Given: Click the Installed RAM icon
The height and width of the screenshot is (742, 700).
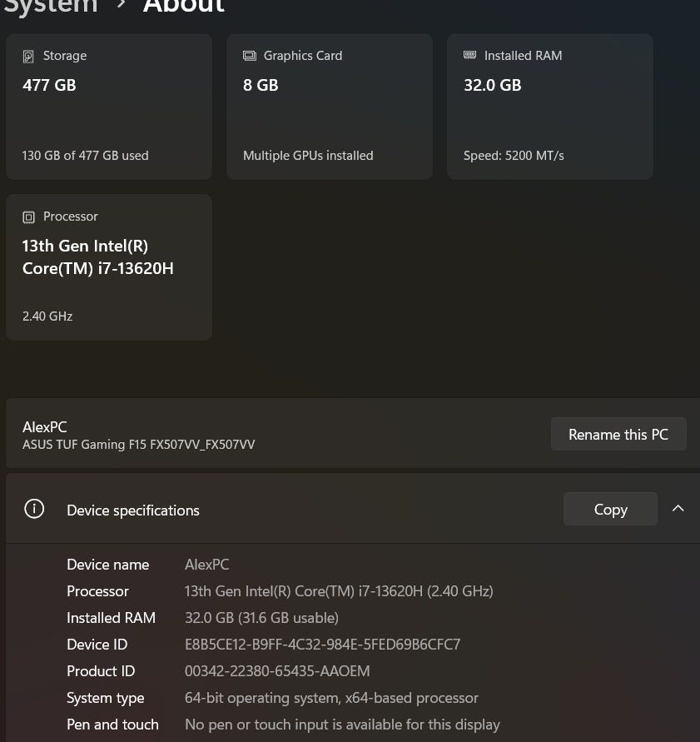Looking at the screenshot, I should (x=469, y=56).
